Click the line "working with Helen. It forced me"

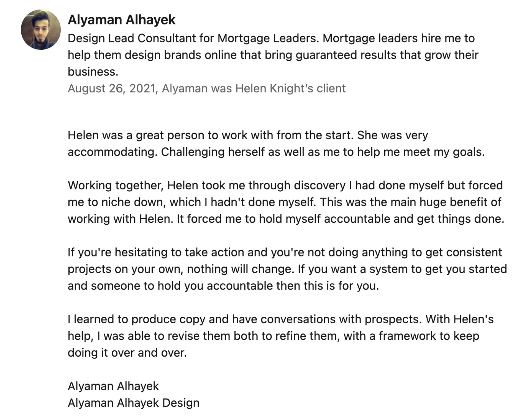click(x=286, y=219)
